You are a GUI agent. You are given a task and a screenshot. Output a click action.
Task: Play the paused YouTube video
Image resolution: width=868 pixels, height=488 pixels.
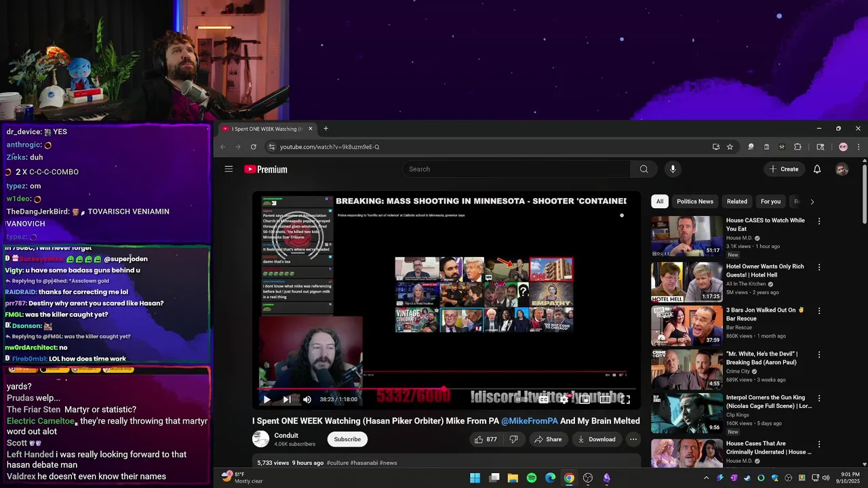pos(267,400)
